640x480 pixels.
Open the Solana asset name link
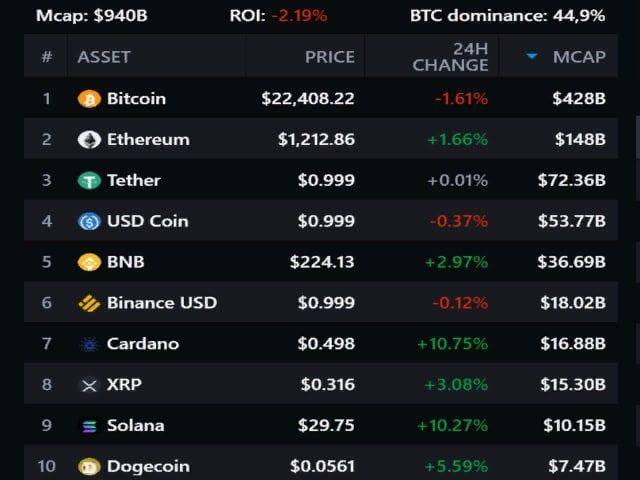point(135,426)
